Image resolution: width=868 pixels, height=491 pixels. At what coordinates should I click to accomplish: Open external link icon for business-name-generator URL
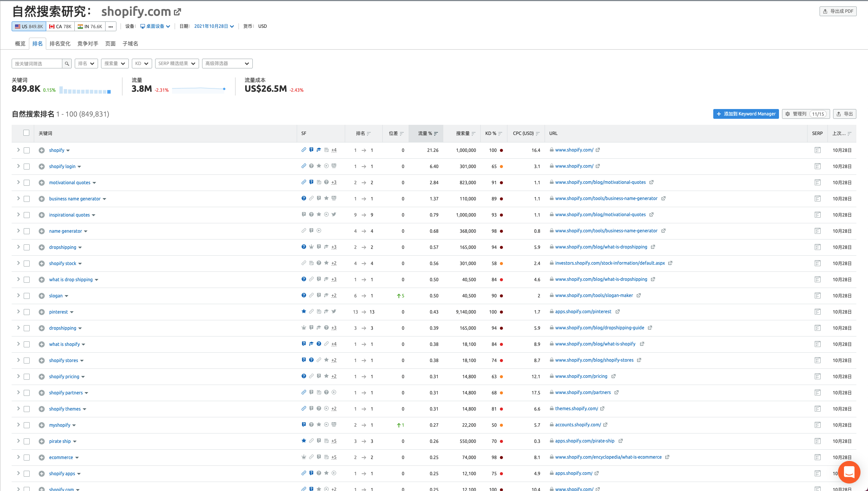click(x=663, y=199)
